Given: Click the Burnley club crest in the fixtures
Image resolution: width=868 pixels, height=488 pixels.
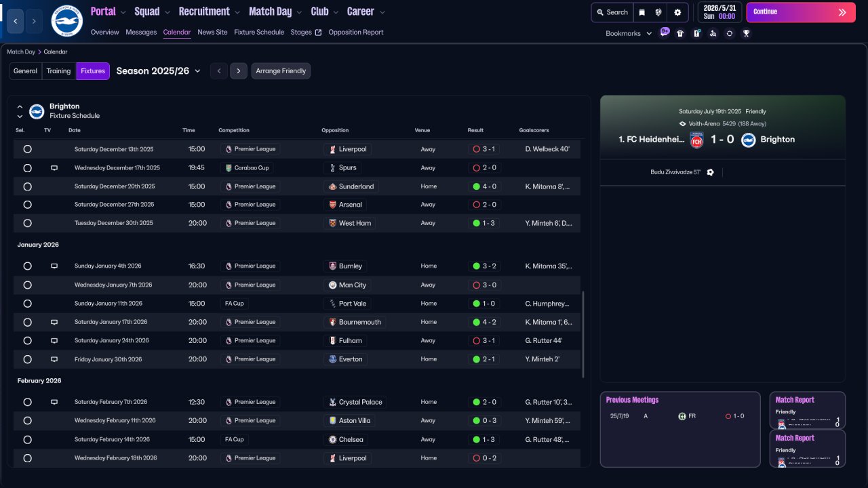Looking at the screenshot, I should (332, 266).
